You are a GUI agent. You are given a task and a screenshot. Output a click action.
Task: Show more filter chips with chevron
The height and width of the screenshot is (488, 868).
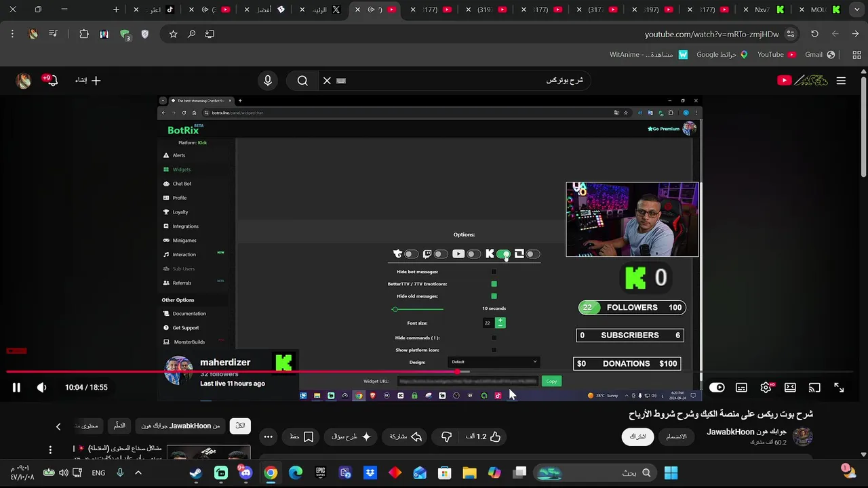(x=58, y=426)
